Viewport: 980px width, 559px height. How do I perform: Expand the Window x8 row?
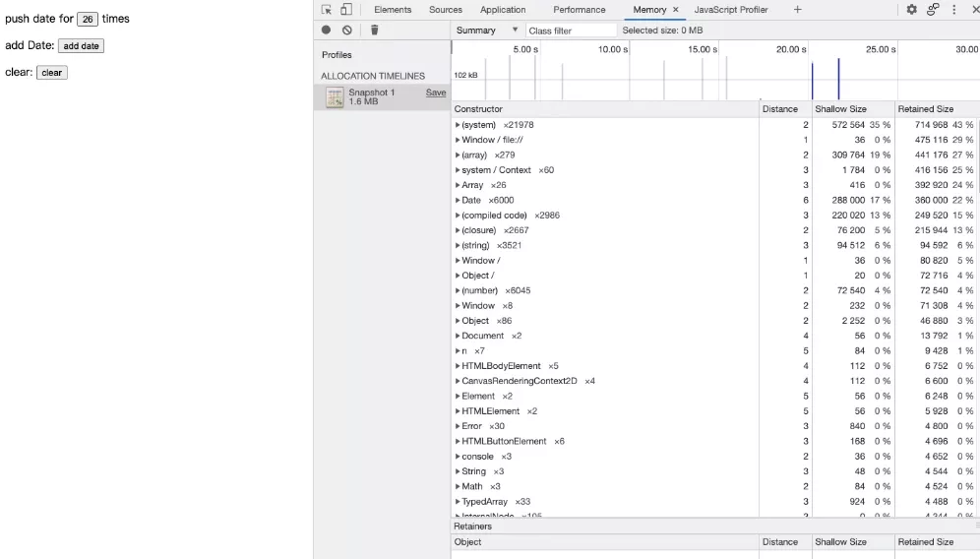(458, 306)
